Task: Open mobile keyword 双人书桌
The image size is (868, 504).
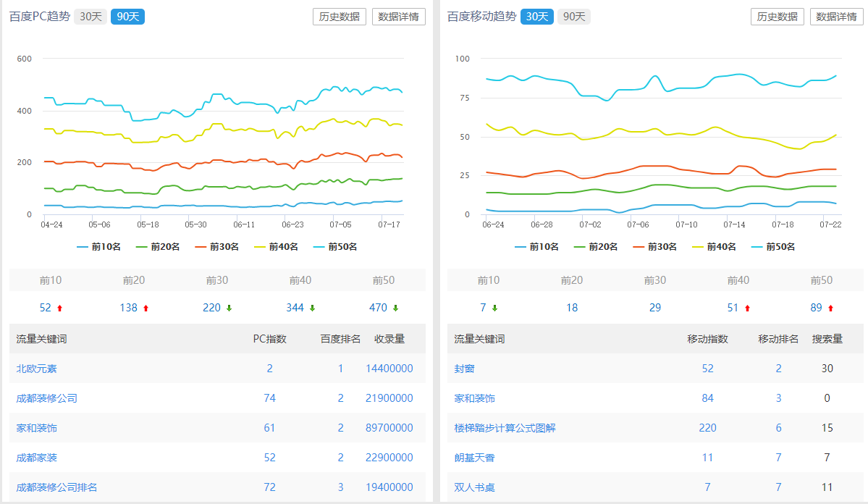Action: click(x=475, y=487)
